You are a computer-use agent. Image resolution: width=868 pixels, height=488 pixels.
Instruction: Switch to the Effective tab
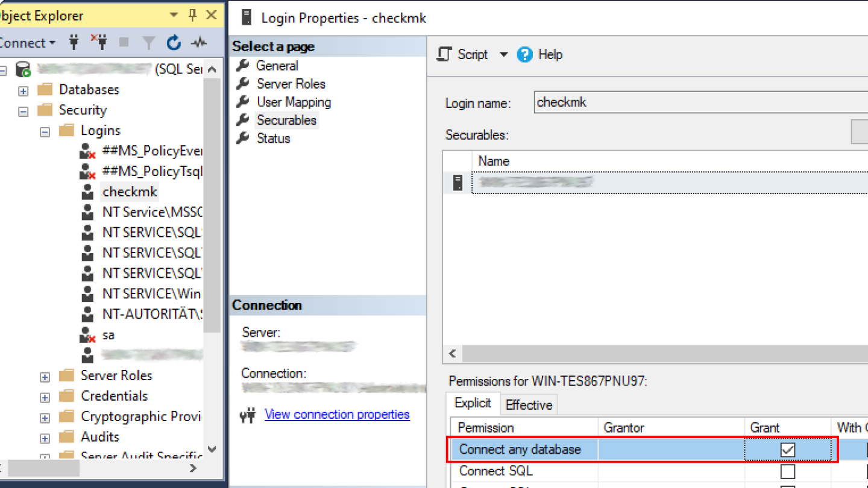pos(529,405)
